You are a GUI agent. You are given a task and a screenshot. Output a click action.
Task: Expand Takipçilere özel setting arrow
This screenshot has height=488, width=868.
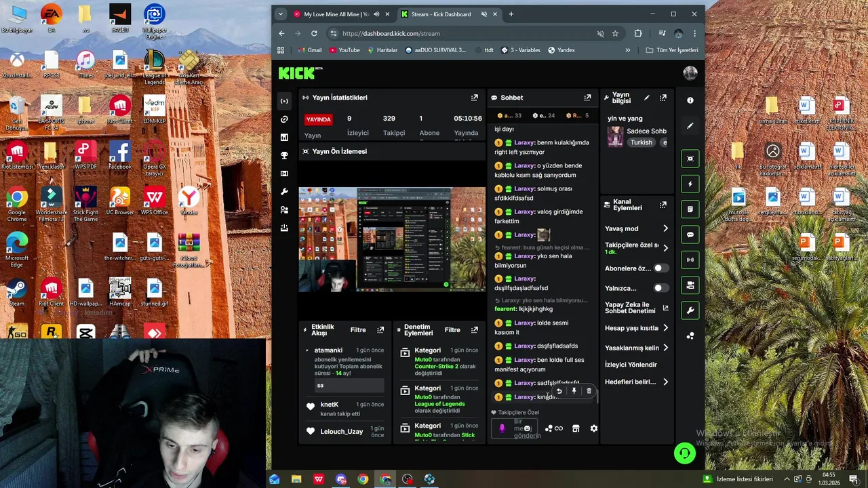tap(665, 248)
